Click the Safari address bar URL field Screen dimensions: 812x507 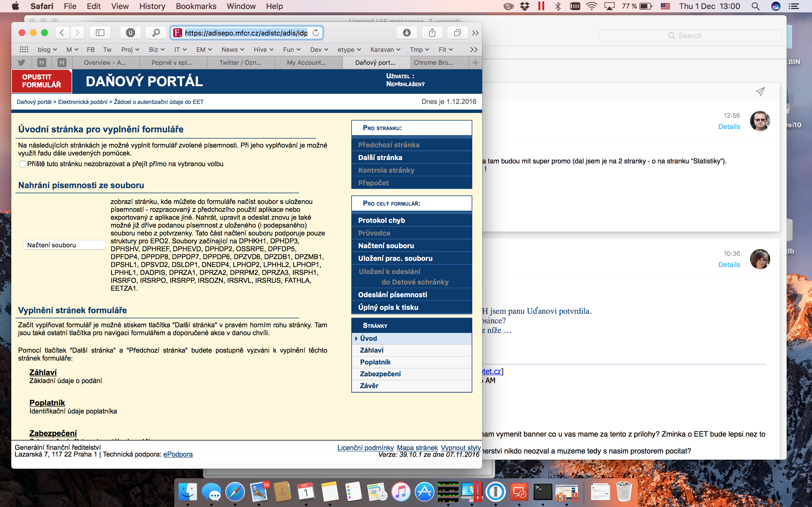pos(246,33)
